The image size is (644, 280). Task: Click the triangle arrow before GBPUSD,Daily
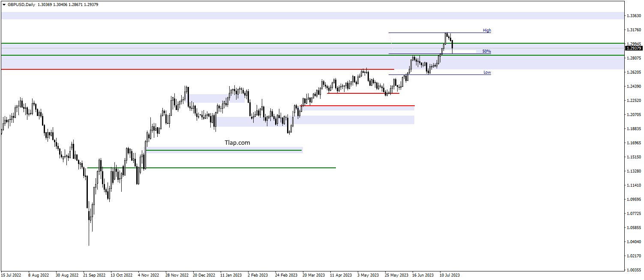[4, 4]
